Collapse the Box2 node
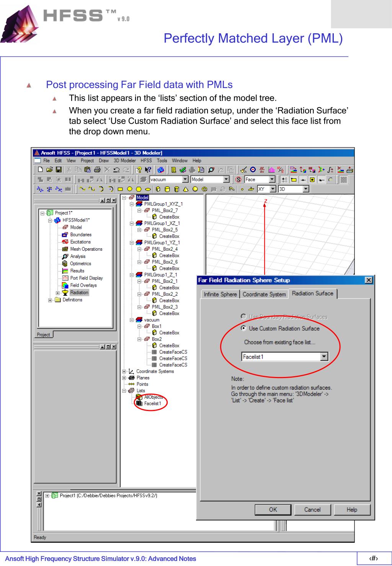 [139, 339]
